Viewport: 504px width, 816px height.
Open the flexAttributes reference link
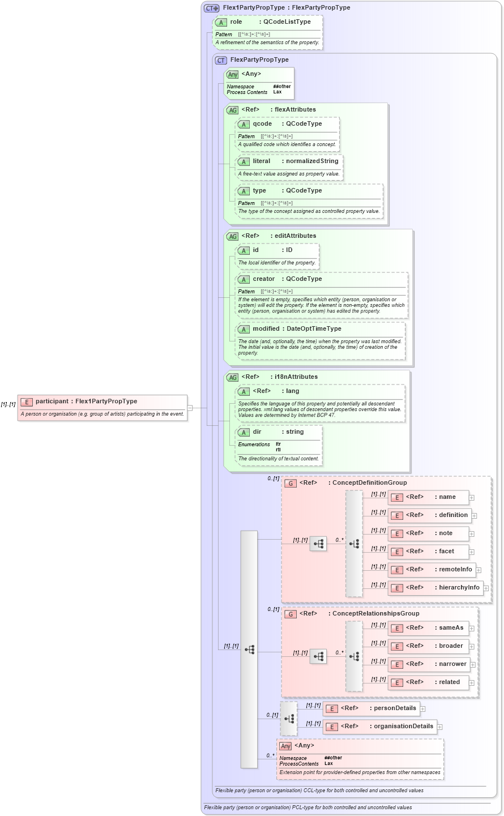point(296,109)
